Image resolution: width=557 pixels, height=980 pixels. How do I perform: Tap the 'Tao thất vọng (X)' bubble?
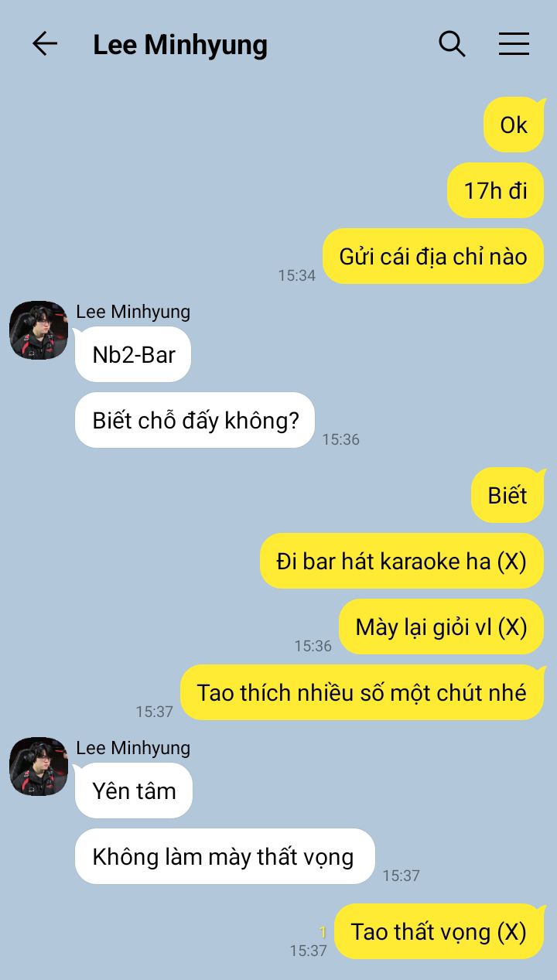pos(439,931)
